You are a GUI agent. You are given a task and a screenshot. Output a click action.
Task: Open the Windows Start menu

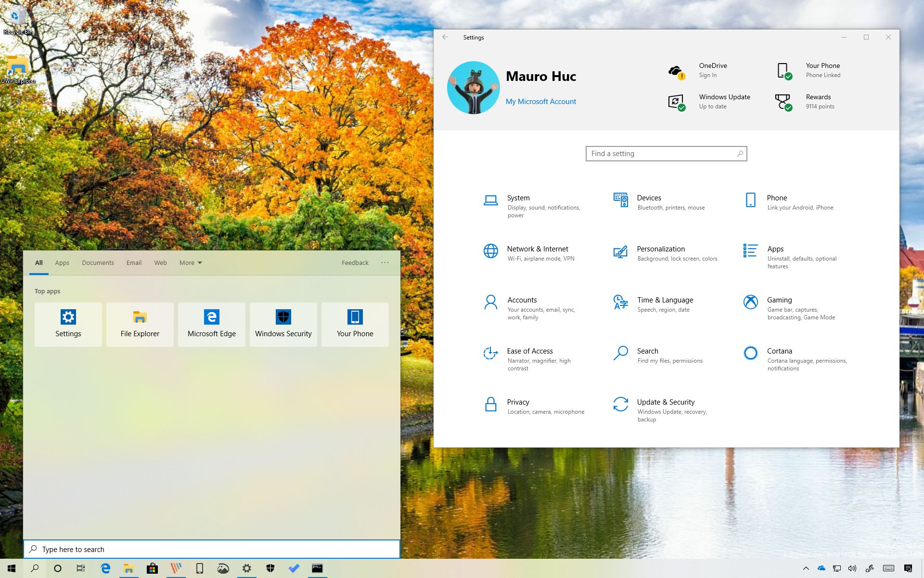point(12,568)
